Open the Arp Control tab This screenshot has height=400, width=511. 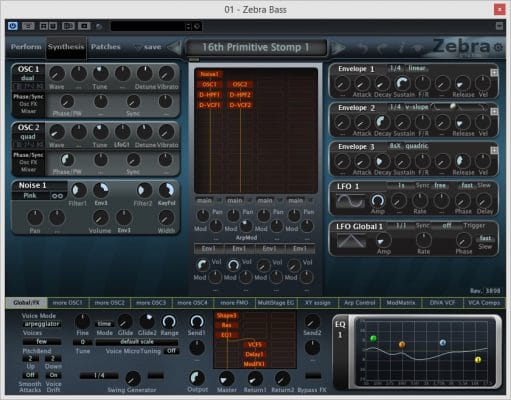pyautogui.click(x=359, y=303)
